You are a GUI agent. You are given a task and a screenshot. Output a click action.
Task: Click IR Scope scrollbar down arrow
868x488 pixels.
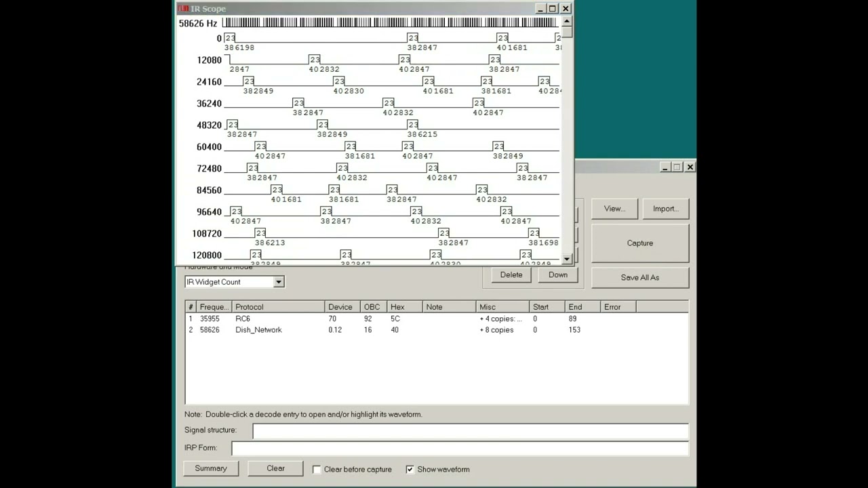tap(567, 259)
